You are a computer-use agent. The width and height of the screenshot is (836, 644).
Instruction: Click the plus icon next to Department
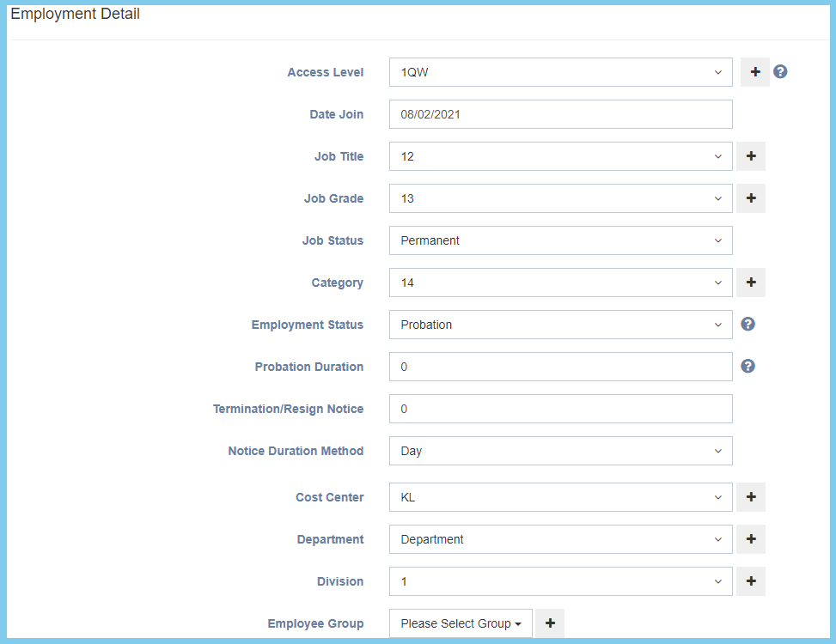(750, 539)
